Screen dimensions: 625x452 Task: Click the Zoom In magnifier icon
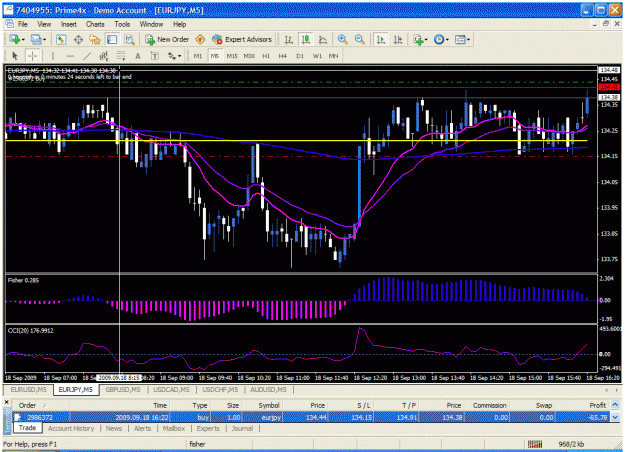pos(342,39)
